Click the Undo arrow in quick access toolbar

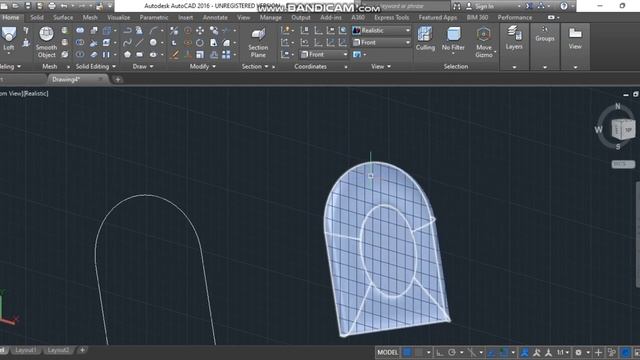pos(64,6)
